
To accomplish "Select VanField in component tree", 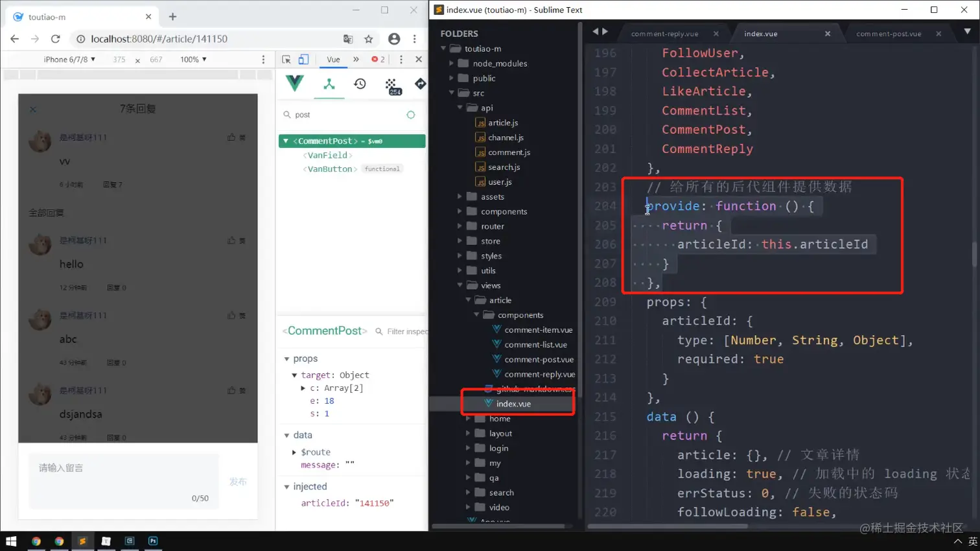I will (x=327, y=155).
